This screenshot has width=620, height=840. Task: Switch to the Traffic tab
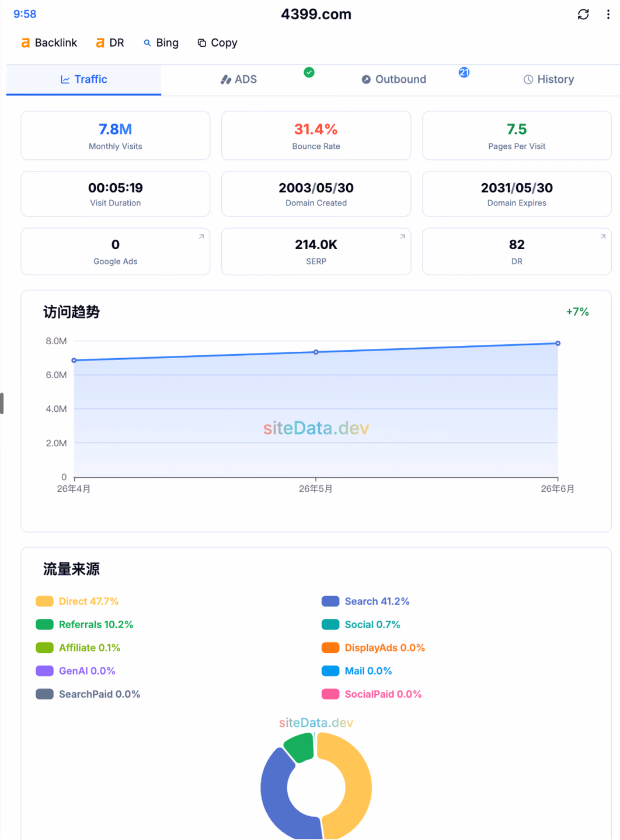[x=83, y=79]
